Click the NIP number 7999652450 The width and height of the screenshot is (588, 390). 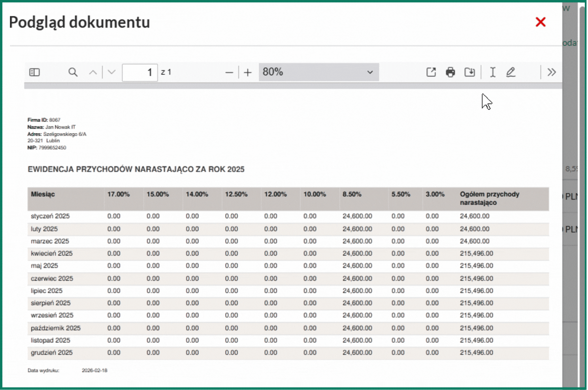pos(52,148)
